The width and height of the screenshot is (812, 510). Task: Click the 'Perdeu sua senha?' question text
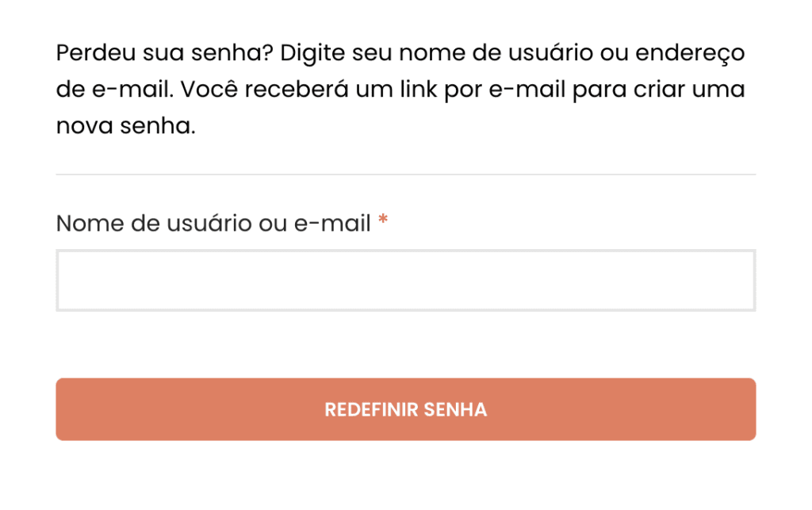[164, 53]
